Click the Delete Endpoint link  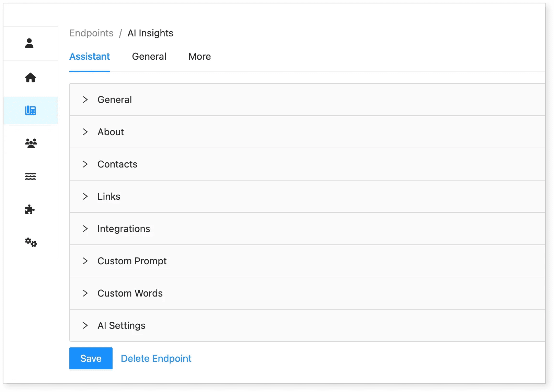click(x=156, y=358)
